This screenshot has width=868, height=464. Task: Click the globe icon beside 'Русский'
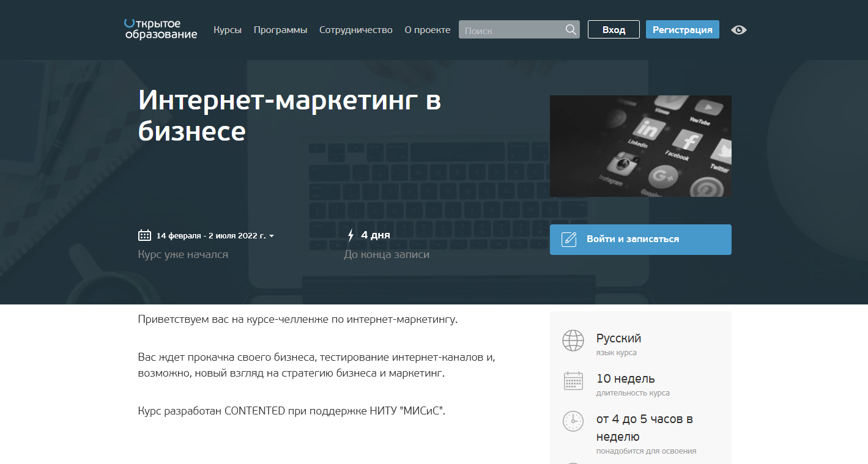point(573,341)
